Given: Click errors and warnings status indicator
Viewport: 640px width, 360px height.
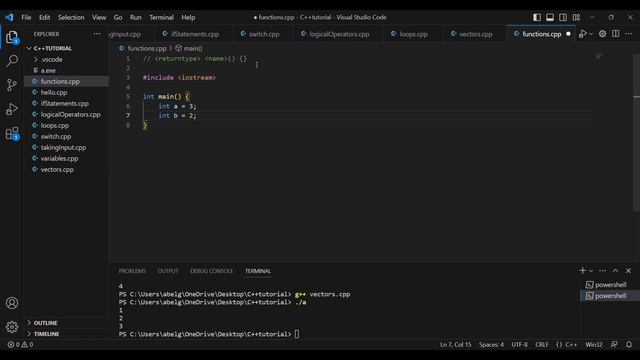Looking at the screenshot, I should pos(20,344).
